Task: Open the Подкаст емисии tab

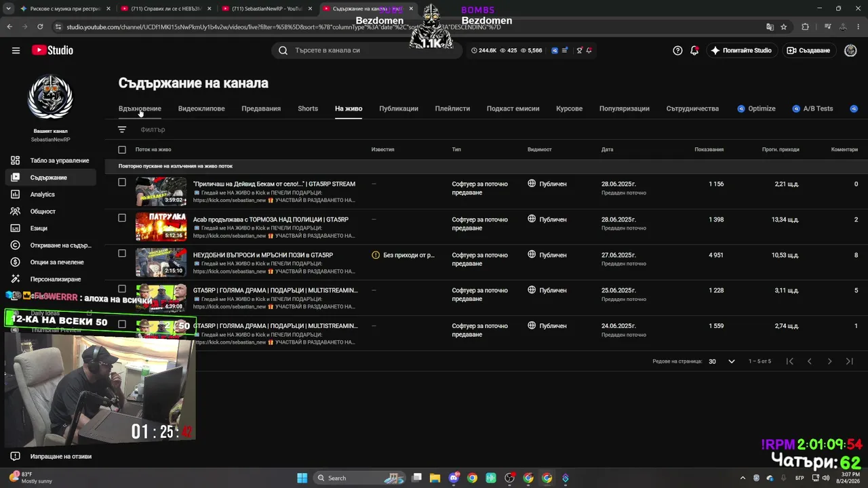Action: 513,108
